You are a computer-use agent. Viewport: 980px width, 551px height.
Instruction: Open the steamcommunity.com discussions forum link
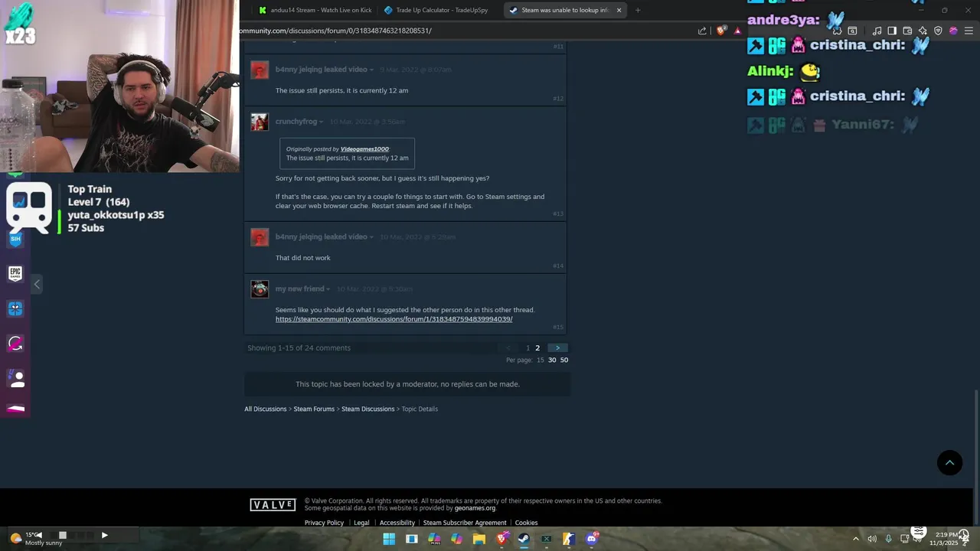click(394, 319)
